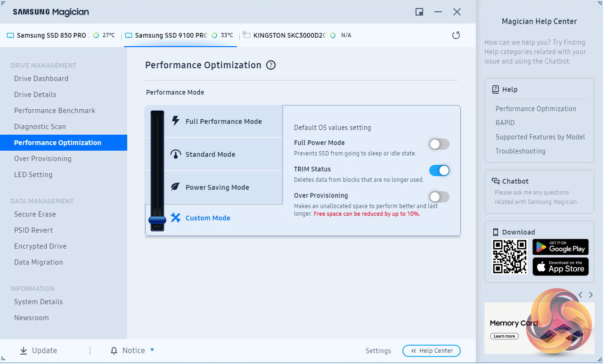The width and height of the screenshot is (604, 364).
Task: Click the Chatbot prompt text
Action: [x=536, y=197]
